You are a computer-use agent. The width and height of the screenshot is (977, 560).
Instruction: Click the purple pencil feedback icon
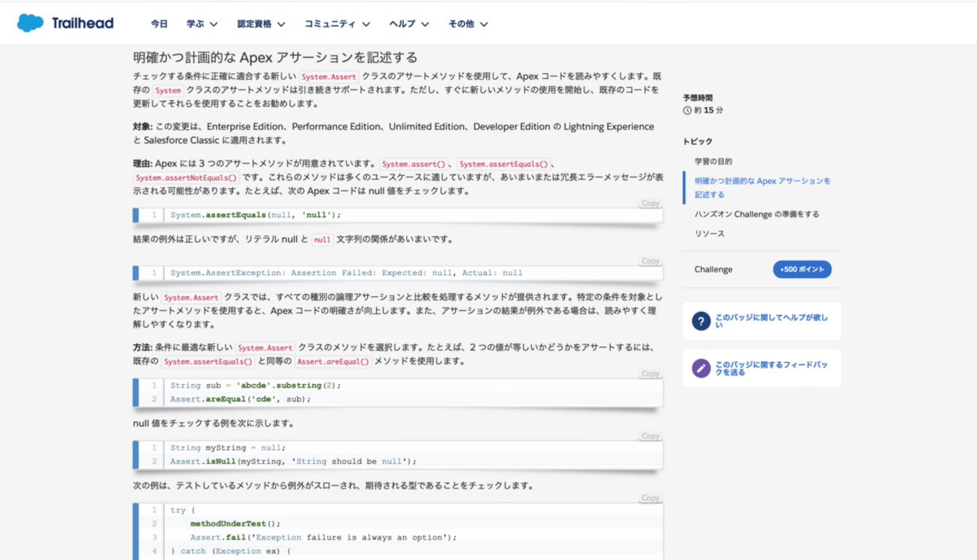click(700, 368)
